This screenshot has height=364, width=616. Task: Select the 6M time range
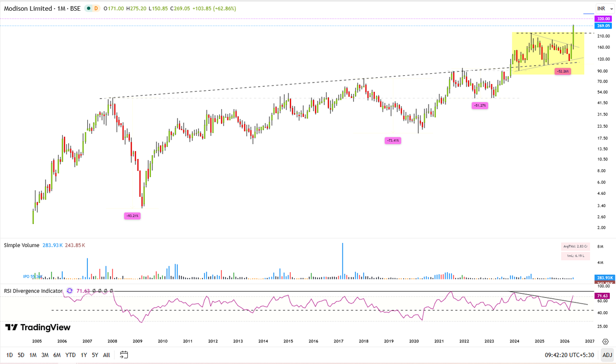pos(57,355)
